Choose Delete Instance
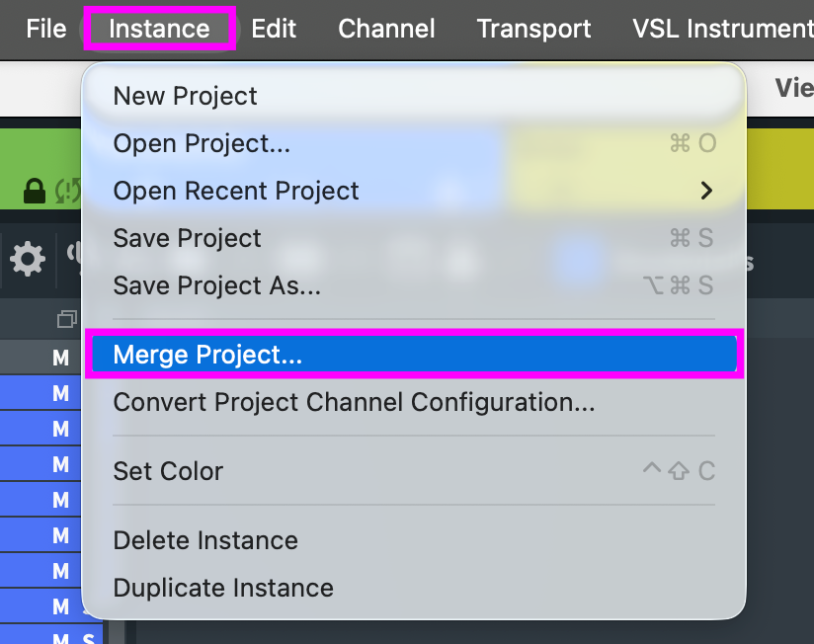The height and width of the screenshot is (644, 814). (205, 540)
